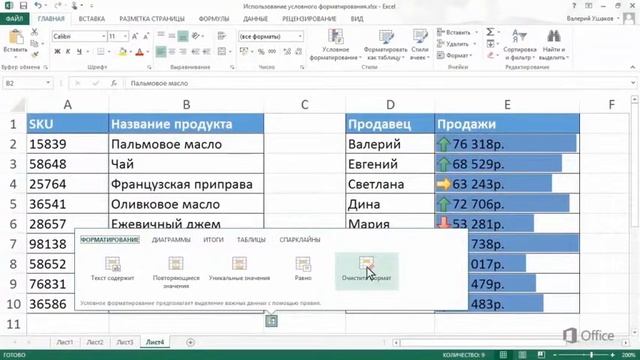Screen dimensions: 640x360
Task: Click the AutoSum sigma icon
Action: (490, 32)
